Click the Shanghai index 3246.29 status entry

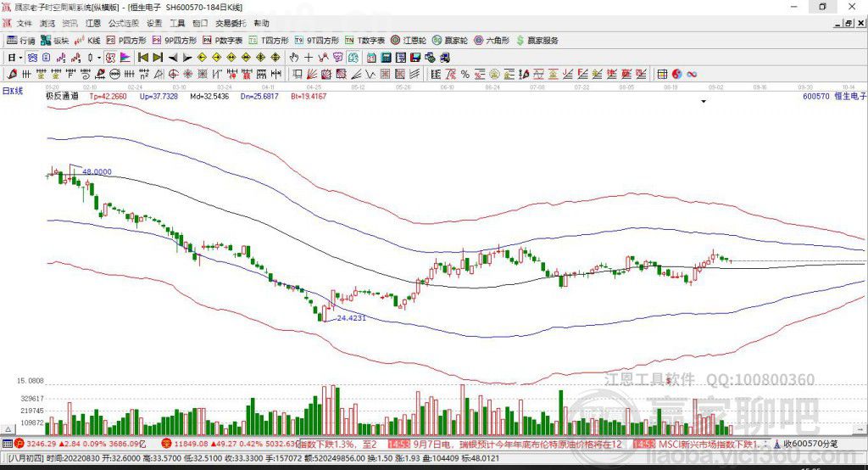81,444
